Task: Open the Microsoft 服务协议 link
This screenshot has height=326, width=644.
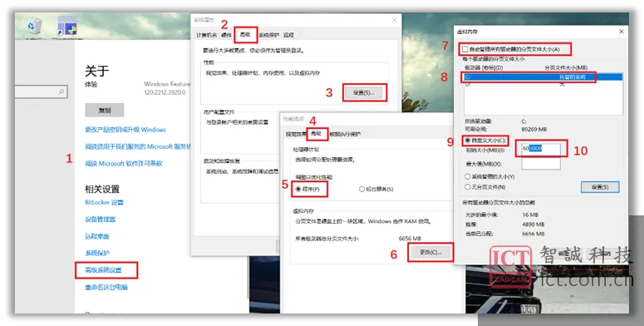Action: click(138, 146)
